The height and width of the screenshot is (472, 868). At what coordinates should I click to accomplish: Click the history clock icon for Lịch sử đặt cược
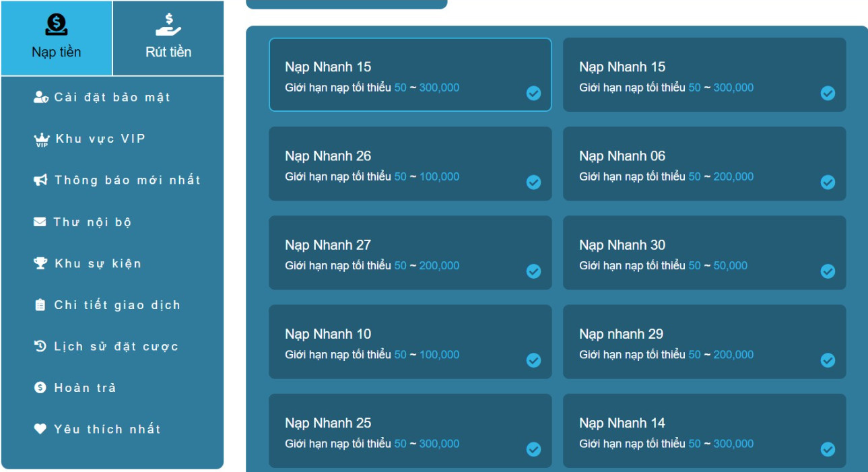40,346
